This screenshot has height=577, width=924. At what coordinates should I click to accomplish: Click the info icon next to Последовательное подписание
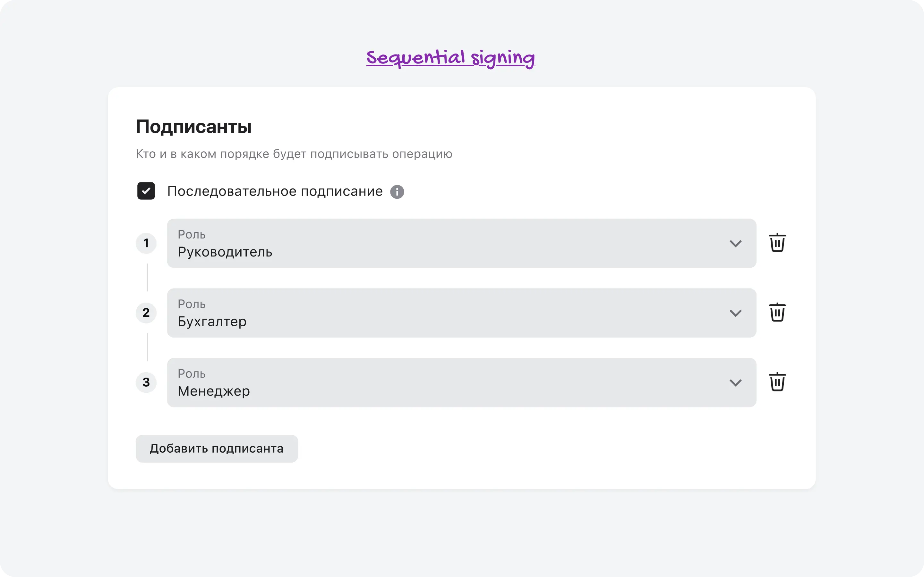pos(397,192)
